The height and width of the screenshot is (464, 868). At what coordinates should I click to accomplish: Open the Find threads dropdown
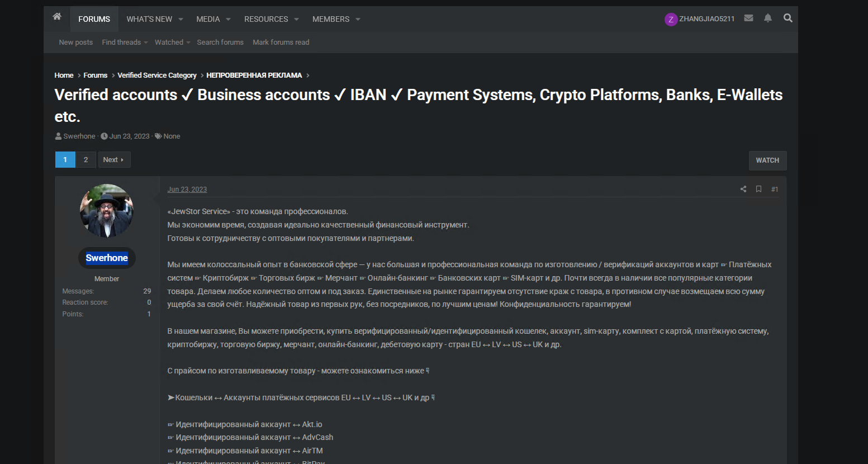click(125, 42)
